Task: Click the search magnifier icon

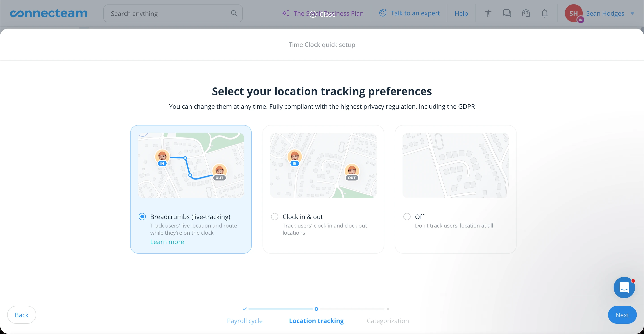Action: 234,13
